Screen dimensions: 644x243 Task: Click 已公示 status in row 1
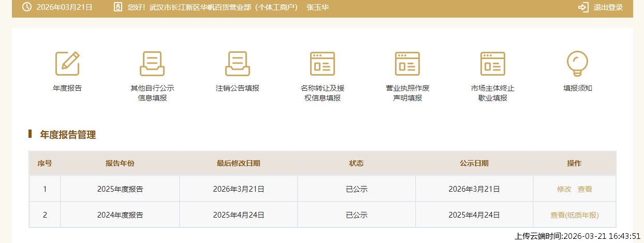coord(357,189)
